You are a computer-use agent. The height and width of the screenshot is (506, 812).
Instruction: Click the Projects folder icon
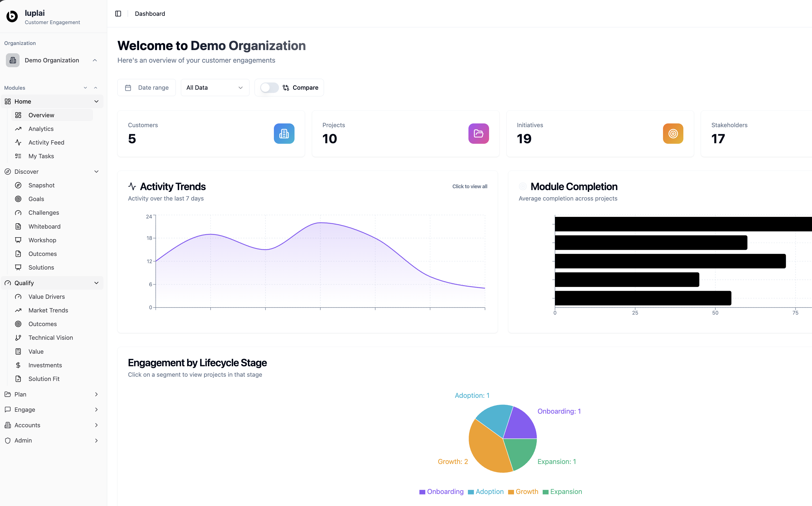pyautogui.click(x=478, y=134)
